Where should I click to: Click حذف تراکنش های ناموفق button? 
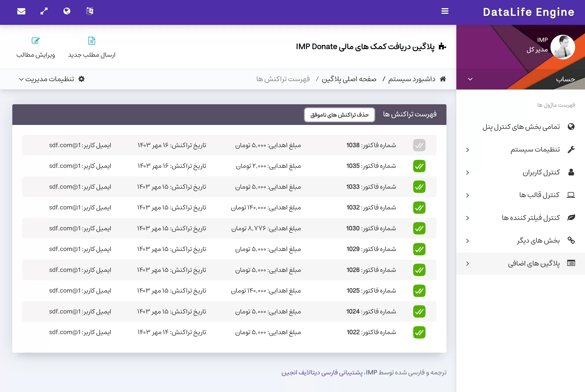(339, 115)
